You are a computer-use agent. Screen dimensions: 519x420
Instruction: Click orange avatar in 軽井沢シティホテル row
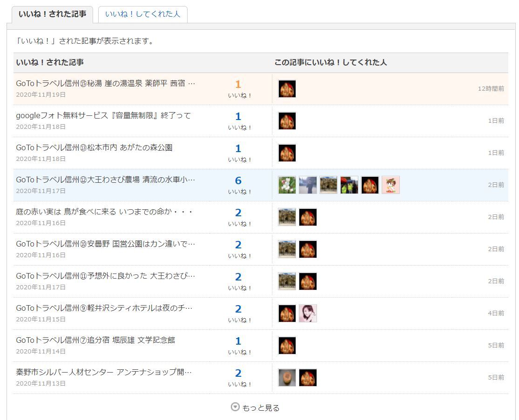(287, 313)
